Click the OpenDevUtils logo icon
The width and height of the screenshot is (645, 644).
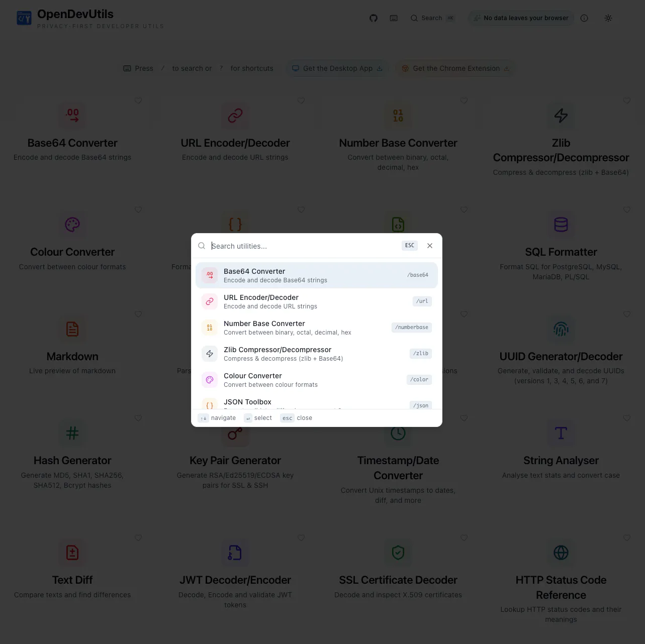pyautogui.click(x=24, y=18)
